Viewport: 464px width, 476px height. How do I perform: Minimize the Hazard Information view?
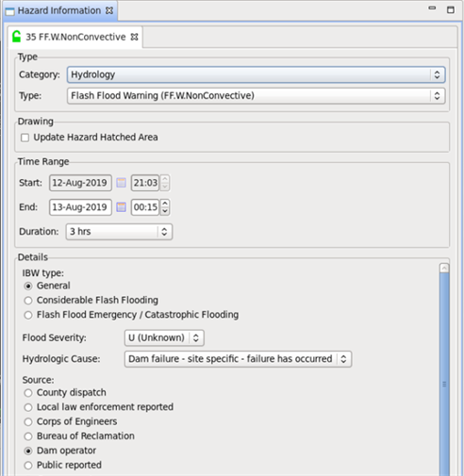tap(432, 8)
